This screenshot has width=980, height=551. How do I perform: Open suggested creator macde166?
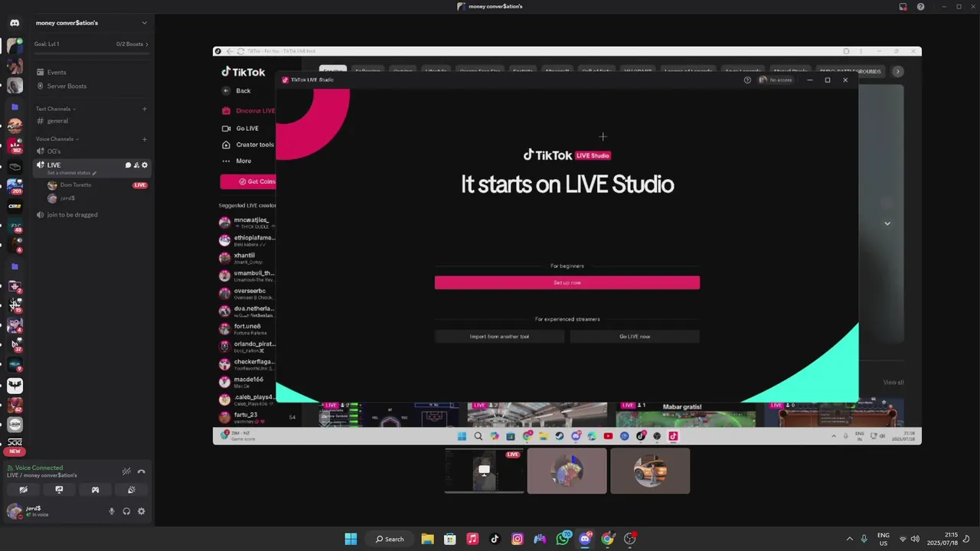point(247,382)
